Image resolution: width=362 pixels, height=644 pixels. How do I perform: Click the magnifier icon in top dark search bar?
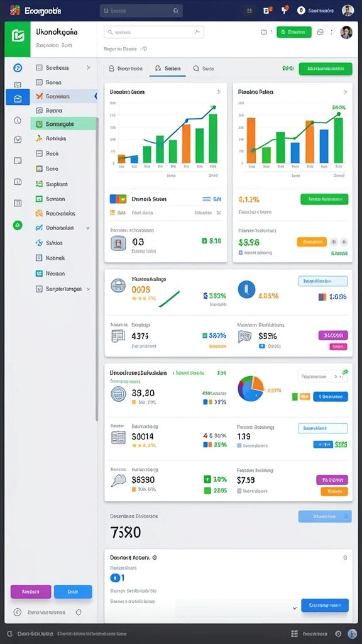pyautogui.click(x=176, y=11)
